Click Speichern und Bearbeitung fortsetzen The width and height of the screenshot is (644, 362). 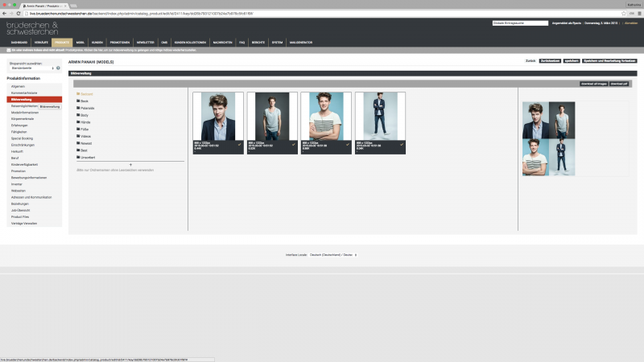click(609, 61)
